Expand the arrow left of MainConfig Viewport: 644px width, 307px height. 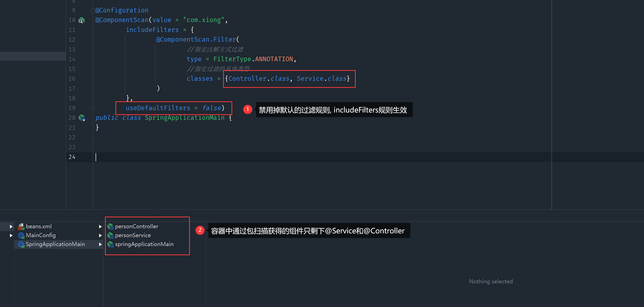click(x=11, y=235)
